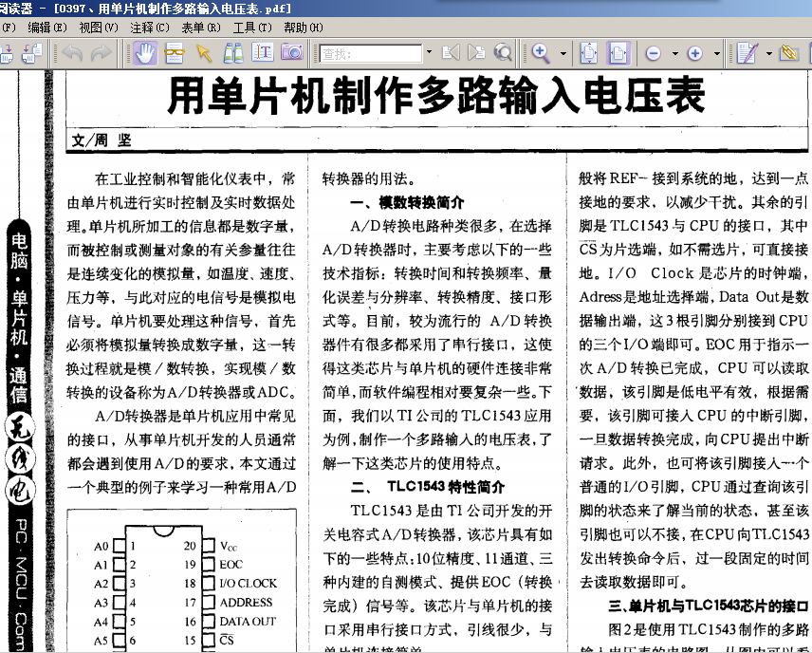Image resolution: width=812 pixels, height=653 pixels.
Task: Open the find box history dropdown arrow
Action: point(429,53)
